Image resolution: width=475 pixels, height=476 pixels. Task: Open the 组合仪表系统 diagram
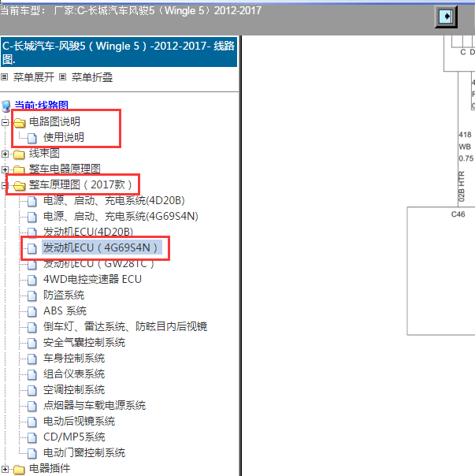point(74,374)
